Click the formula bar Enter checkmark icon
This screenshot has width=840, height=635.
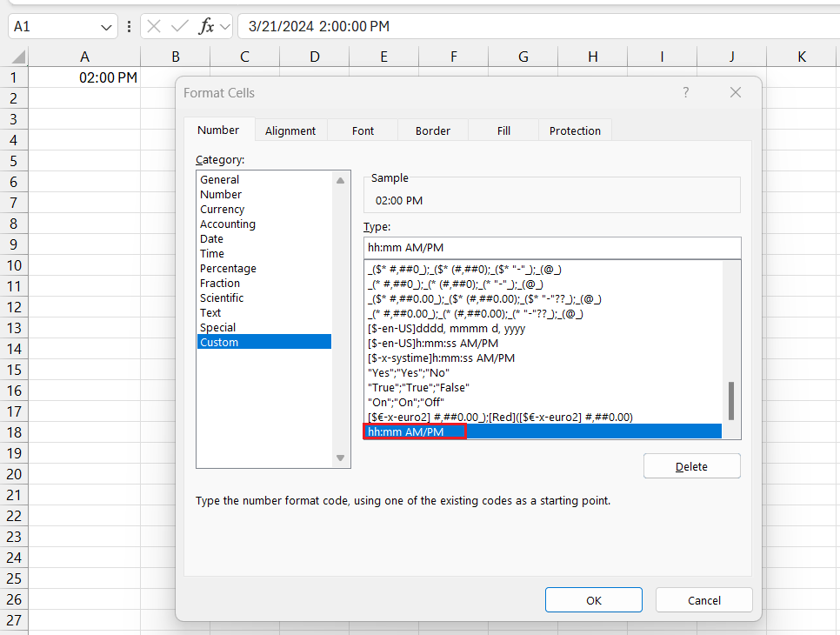pyautogui.click(x=179, y=26)
